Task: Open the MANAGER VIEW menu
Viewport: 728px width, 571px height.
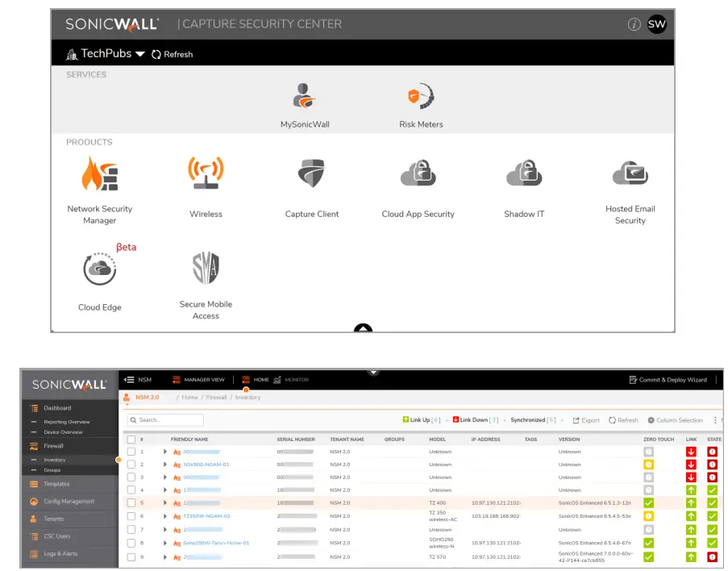Action: pyautogui.click(x=203, y=379)
